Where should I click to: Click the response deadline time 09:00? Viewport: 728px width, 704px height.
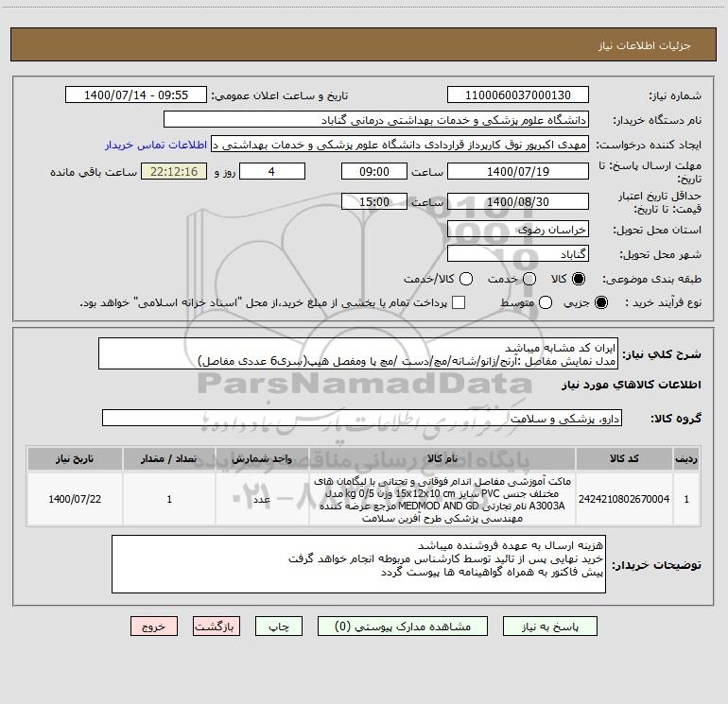pyautogui.click(x=374, y=171)
